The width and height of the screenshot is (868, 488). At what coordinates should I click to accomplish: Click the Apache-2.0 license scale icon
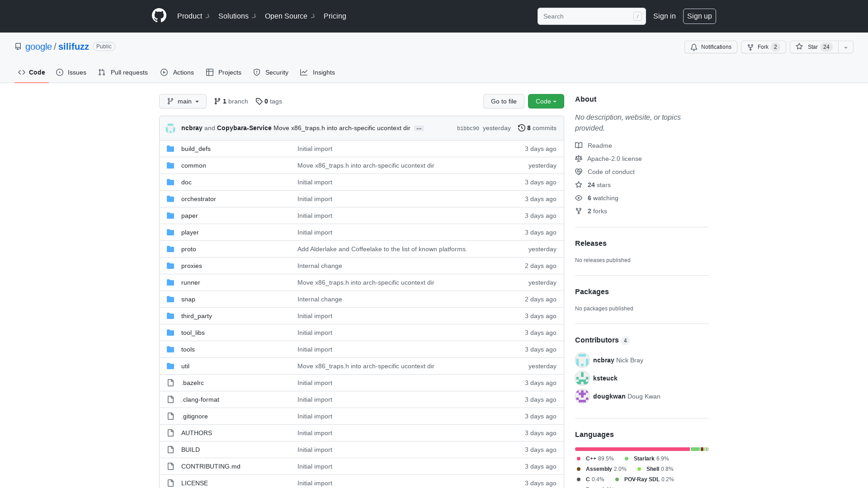point(579,159)
